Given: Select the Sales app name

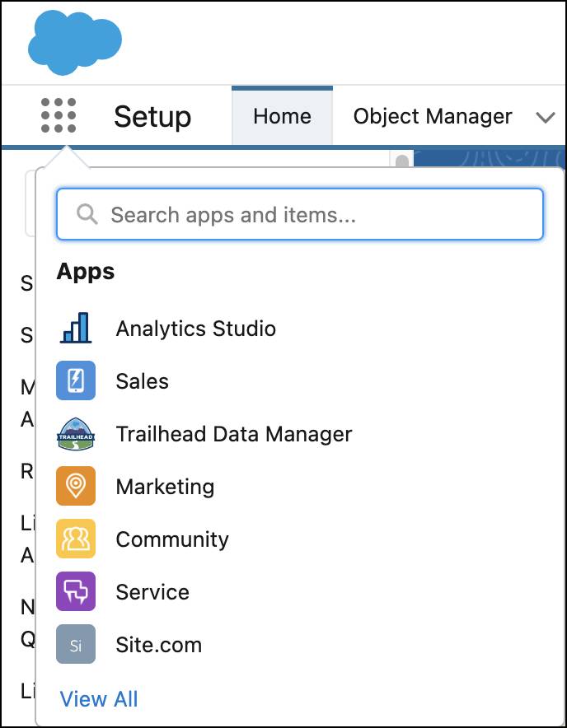Looking at the screenshot, I should click(x=143, y=381).
